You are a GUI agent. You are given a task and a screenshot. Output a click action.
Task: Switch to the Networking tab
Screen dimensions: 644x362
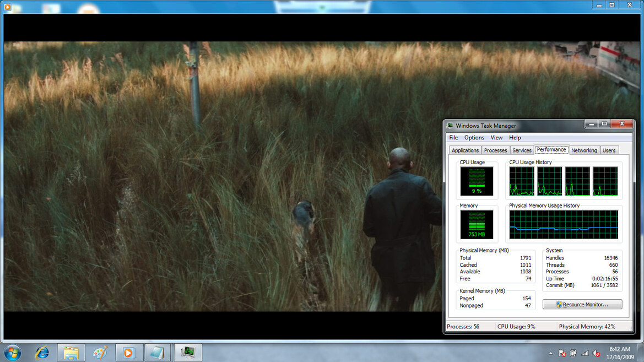pos(584,150)
